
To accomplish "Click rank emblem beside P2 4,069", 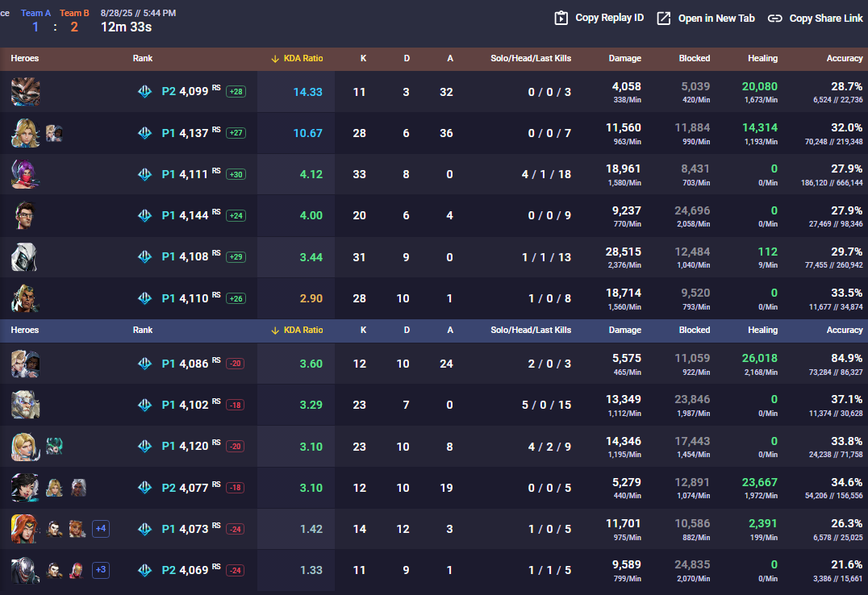I will pos(145,570).
